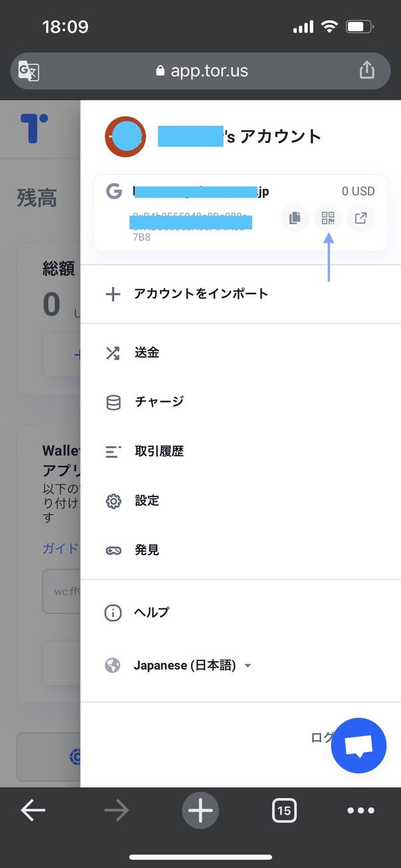Select アカウントをインポート option
401x868 pixels.
click(x=241, y=294)
